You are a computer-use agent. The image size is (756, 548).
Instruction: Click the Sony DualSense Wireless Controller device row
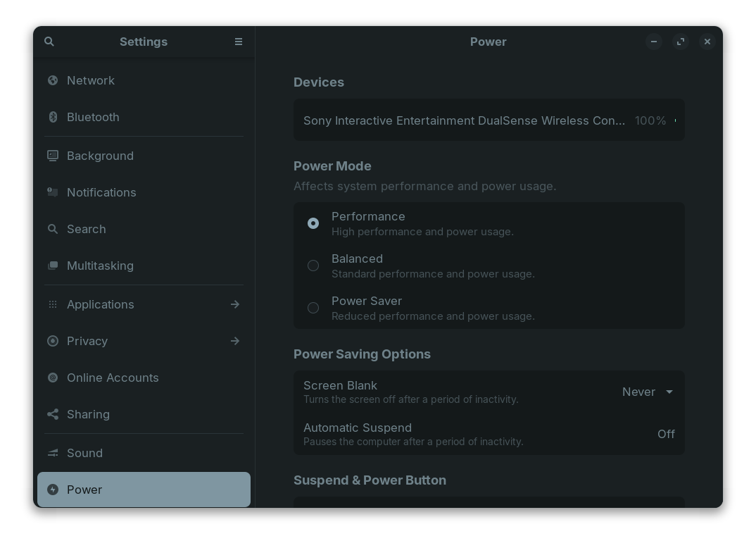489,120
